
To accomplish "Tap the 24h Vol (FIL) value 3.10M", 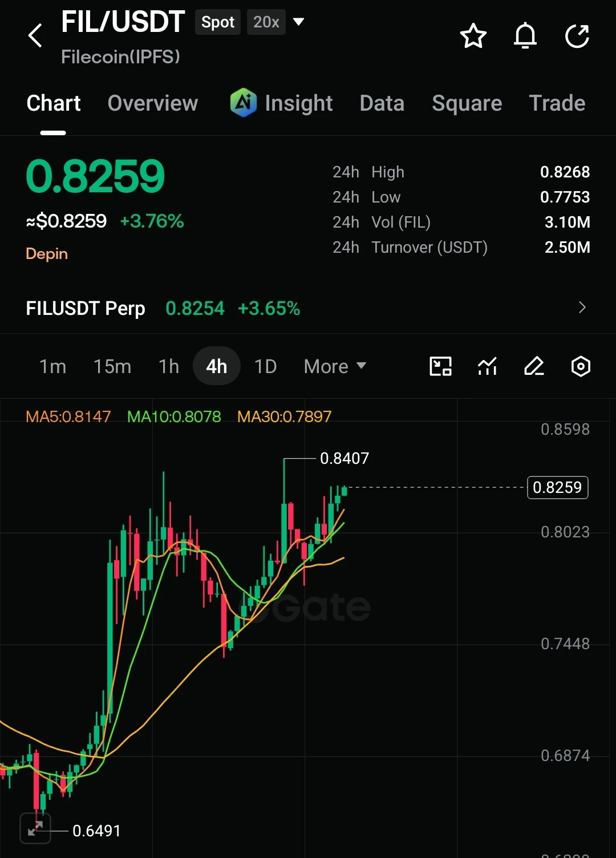I will [x=567, y=222].
